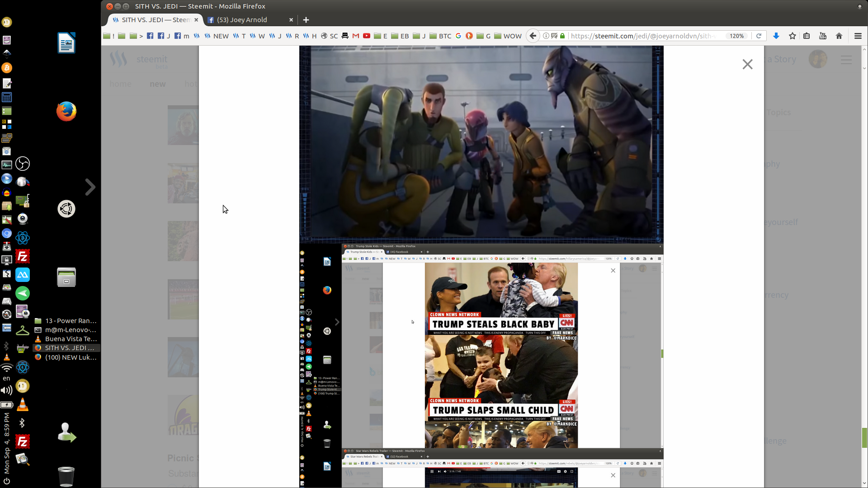View the secure connection padlock
The height and width of the screenshot is (488, 868).
click(562, 36)
